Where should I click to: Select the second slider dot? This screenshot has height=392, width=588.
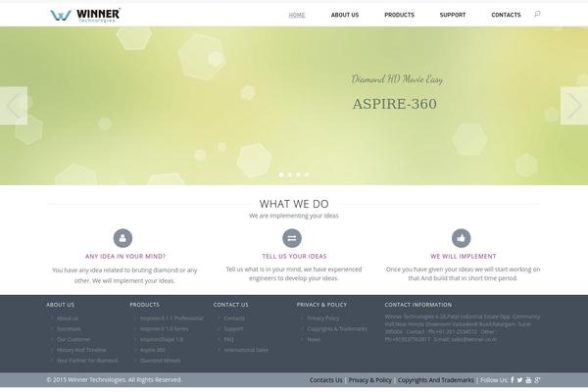click(x=290, y=174)
